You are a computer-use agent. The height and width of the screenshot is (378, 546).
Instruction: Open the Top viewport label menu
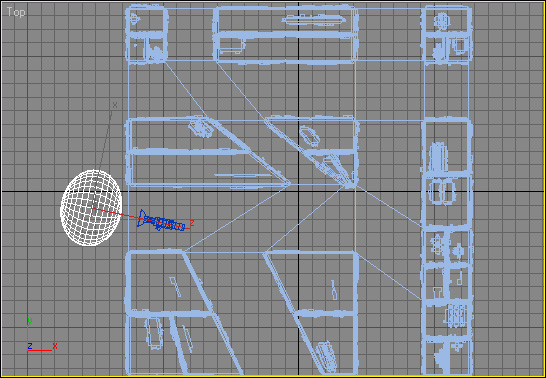tap(16, 12)
